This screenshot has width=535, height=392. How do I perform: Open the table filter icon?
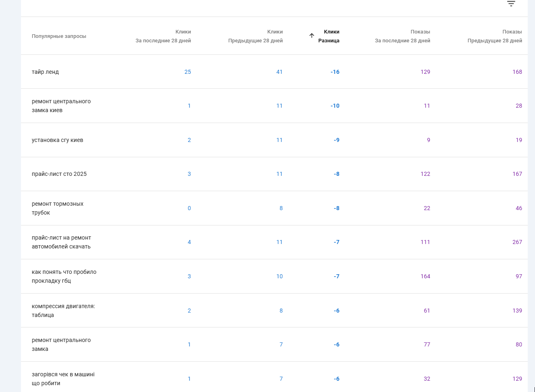[x=511, y=4]
